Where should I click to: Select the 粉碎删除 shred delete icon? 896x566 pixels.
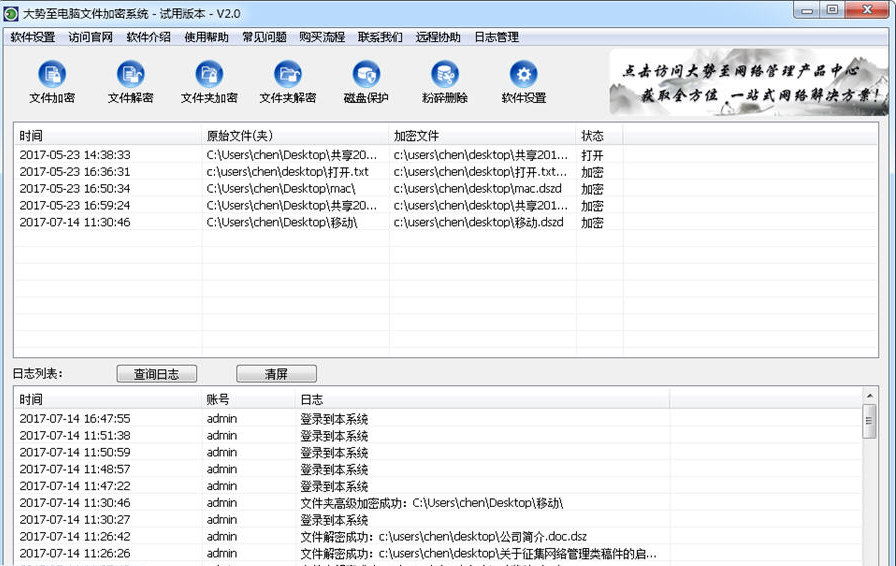pos(445,75)
